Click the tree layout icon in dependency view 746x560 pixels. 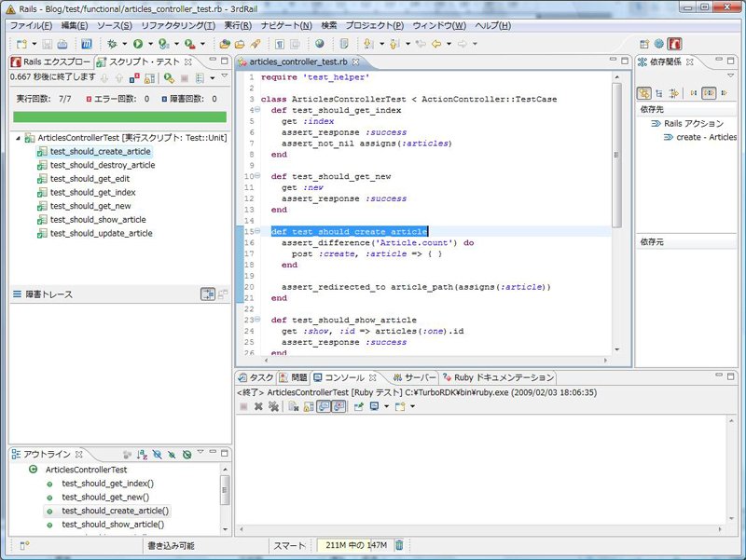click(659, 93)
